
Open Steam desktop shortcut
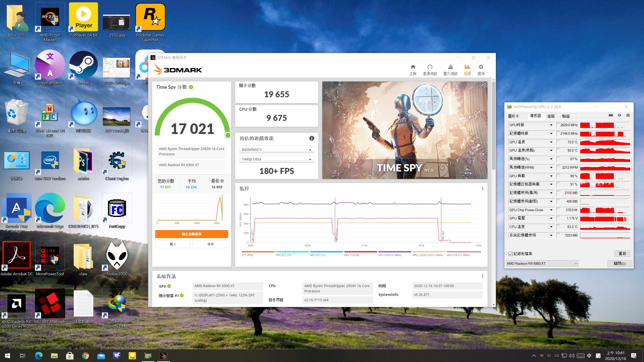click(84, 68)
